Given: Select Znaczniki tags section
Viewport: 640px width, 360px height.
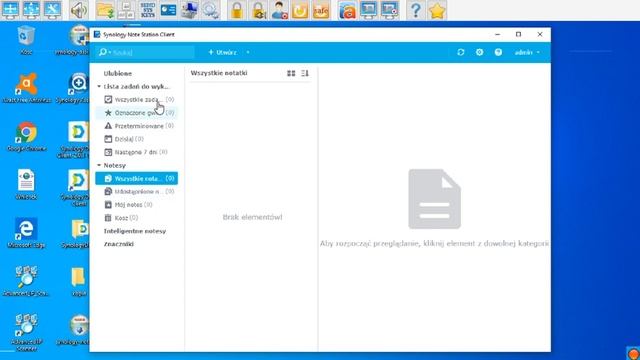Looking at the screenshot, I should (118, 244).
